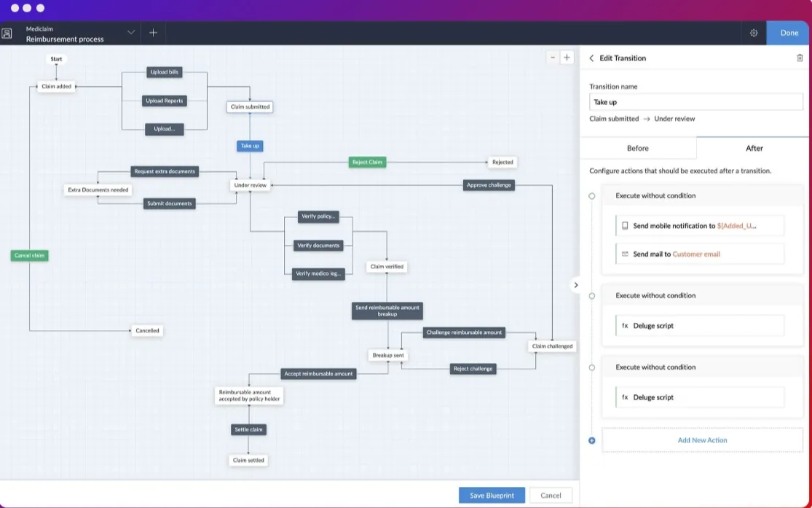Viewport: 812px width, 508px height.
Task: Switch to the Before tab
Action: click(637, 148)
